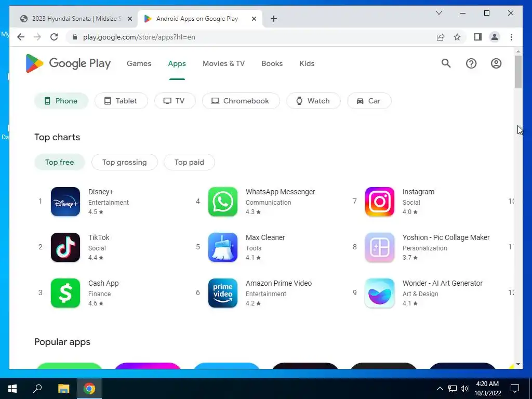Switch to the Top grossing chart

coord(125,162)
